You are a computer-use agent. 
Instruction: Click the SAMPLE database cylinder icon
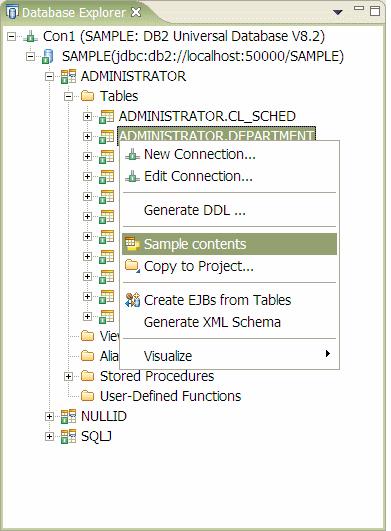pyautogui.click(x=47, y=56)
